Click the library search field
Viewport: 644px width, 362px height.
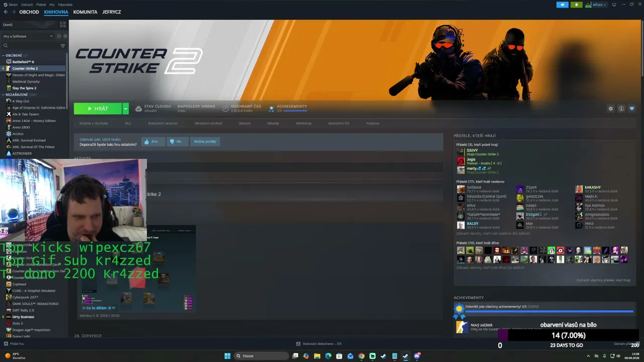(30, 46)
